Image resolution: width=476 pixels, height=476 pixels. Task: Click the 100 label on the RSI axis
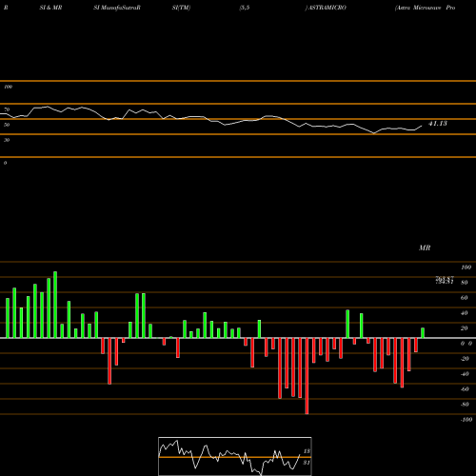(x=8, y=87)
